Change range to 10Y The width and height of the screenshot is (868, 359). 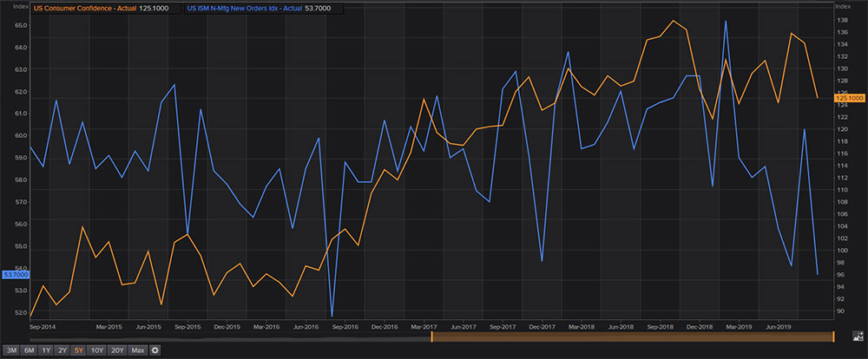97,350
